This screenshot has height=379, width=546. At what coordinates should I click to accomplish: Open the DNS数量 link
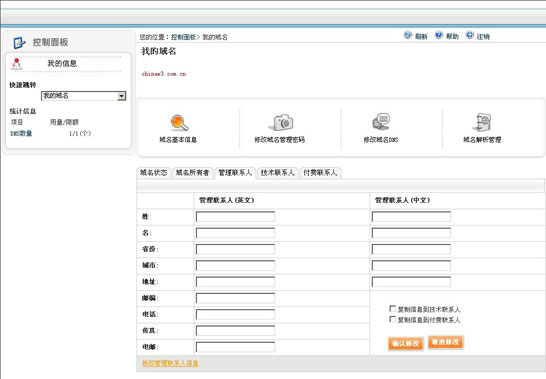[x=21, y=133]
